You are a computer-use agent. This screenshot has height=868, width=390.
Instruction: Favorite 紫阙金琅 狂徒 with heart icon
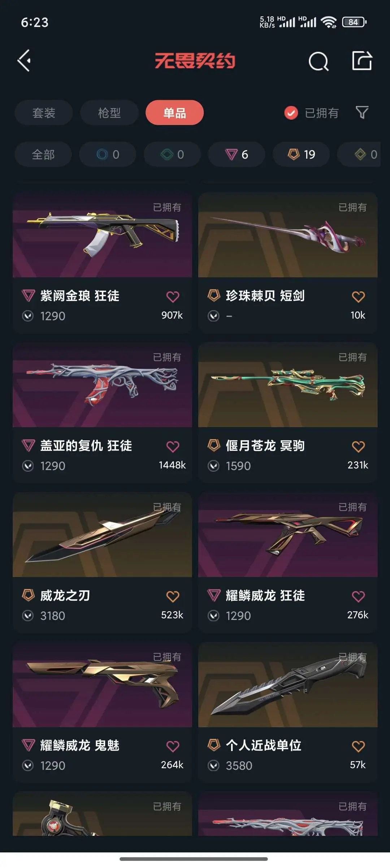pyautogui.click(x=173, y=297)
